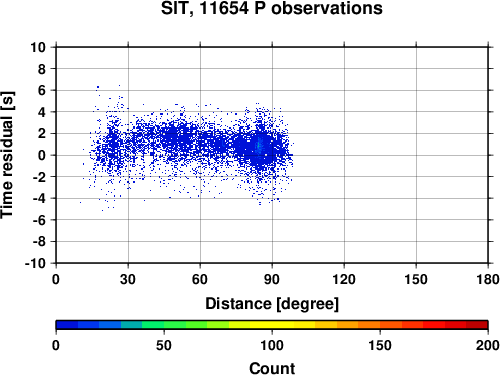
Task: Click the colorbar tick label '150'
Action: [x=380, y=346]
